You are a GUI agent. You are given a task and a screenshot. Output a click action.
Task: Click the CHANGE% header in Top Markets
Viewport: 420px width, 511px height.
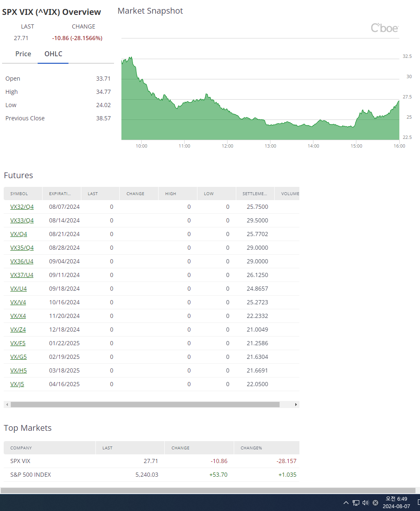[x=267, y=448]
